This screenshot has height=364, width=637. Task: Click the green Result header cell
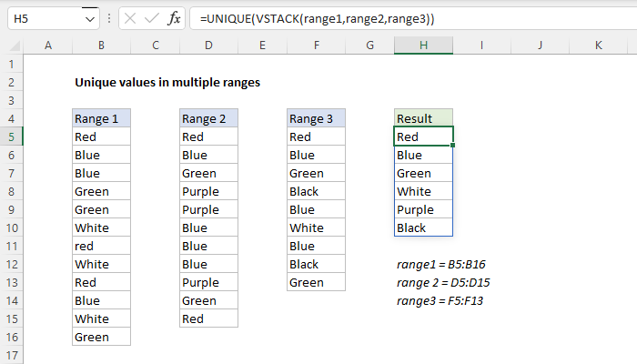point(423,118)
